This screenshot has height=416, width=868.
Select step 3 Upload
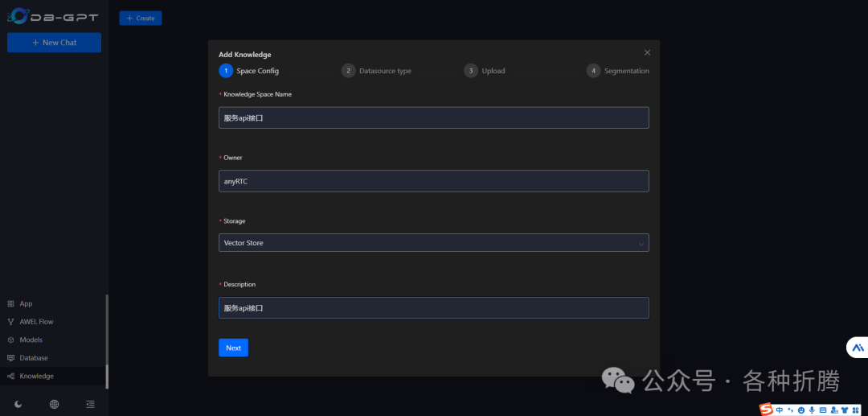coord(485,71)
